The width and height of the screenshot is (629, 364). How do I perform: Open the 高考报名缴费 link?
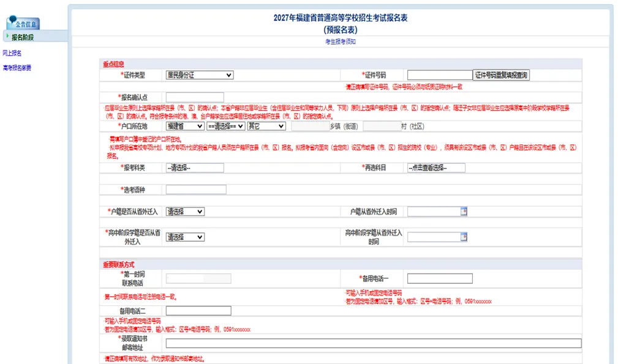pos(17,68)
